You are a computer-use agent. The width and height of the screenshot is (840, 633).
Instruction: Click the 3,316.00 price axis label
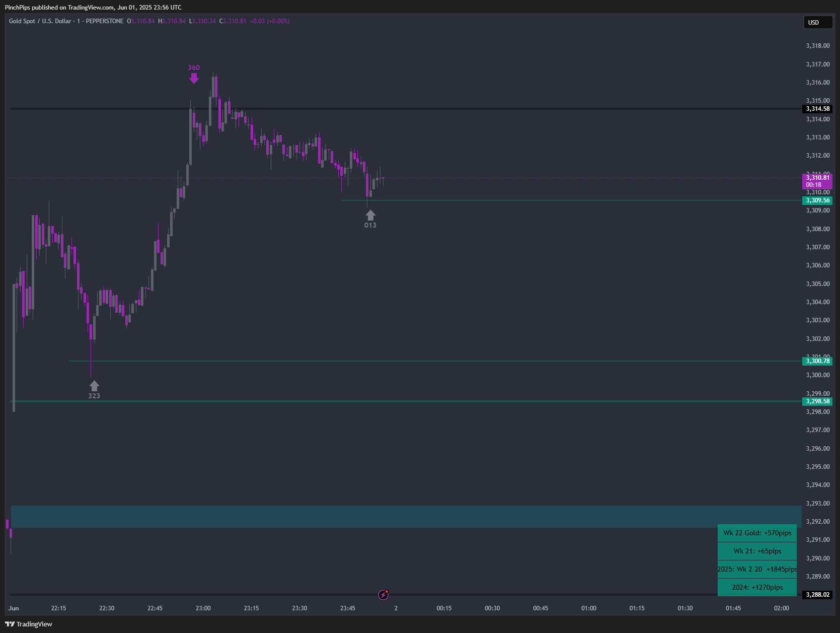tap(818, 83)
